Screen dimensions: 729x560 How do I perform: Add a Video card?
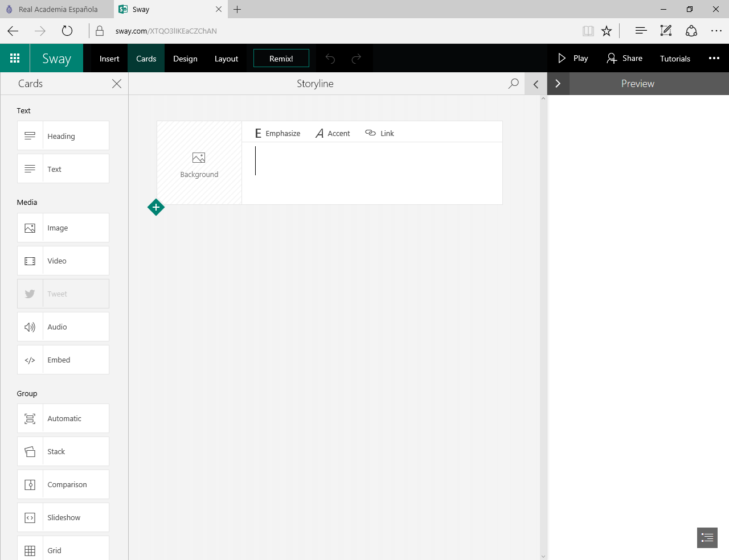click(63, 261)
